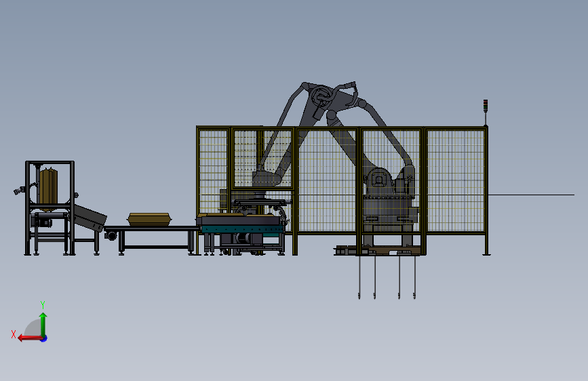Select the inclined chute beside the filling station

pyautogui.click(x=90, y=217)
